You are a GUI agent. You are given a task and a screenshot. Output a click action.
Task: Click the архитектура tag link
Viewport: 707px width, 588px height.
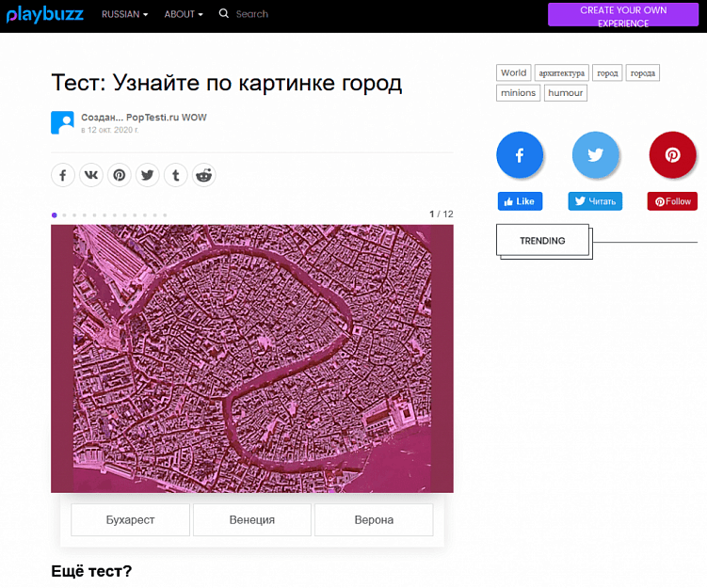[x=563, y=72]
